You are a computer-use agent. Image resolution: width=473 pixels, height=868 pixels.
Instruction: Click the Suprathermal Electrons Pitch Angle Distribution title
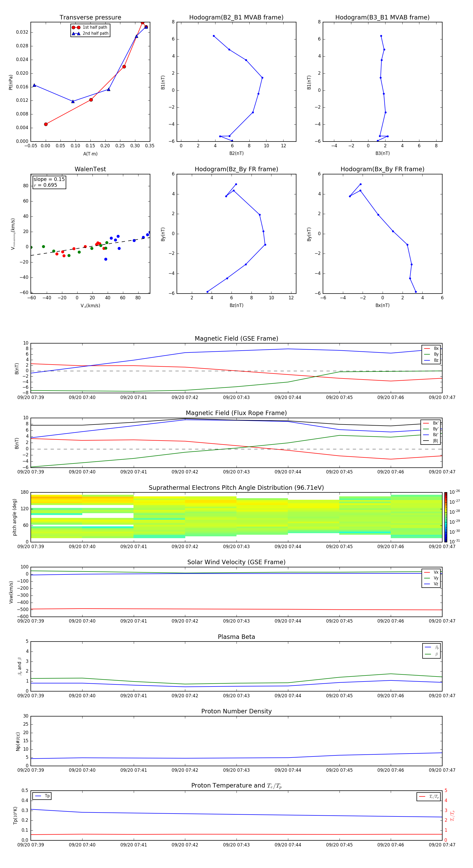236,488
